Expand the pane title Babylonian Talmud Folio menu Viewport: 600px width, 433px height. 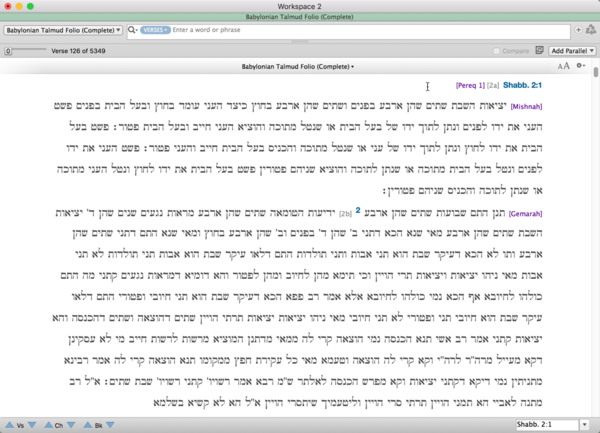(x=298, y=66)
